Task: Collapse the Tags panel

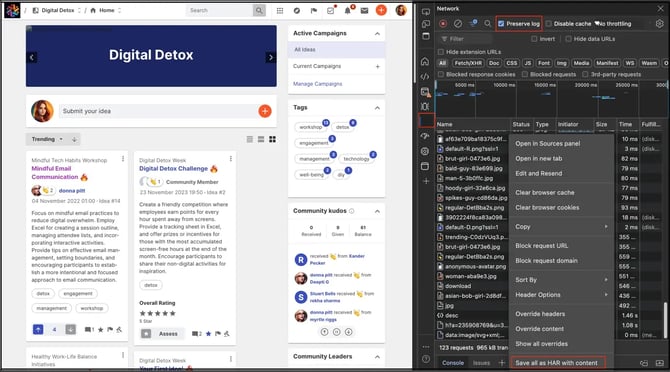Action: pos(377,108)
